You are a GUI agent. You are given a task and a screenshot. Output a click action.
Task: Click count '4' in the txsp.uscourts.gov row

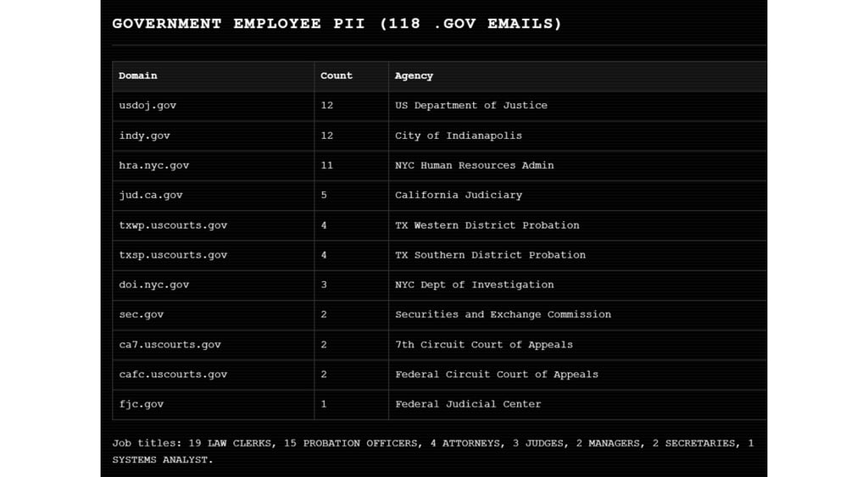[351, 255]
